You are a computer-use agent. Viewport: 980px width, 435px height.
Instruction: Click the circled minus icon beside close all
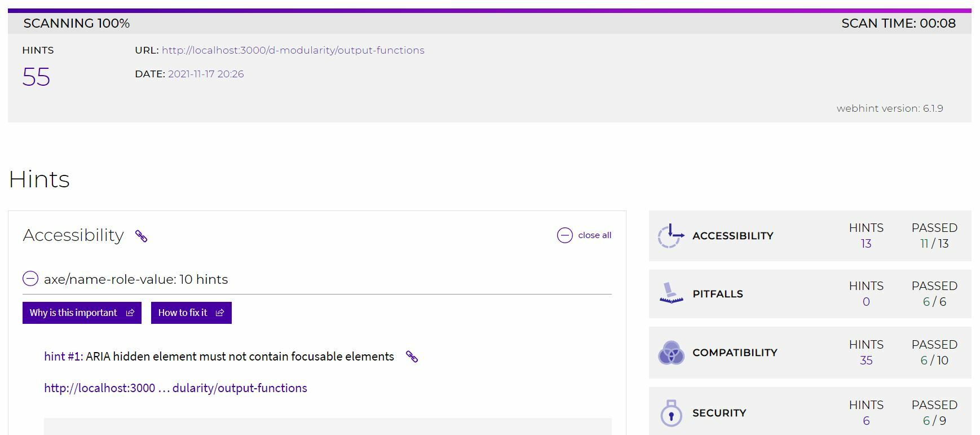pos(564,235)
